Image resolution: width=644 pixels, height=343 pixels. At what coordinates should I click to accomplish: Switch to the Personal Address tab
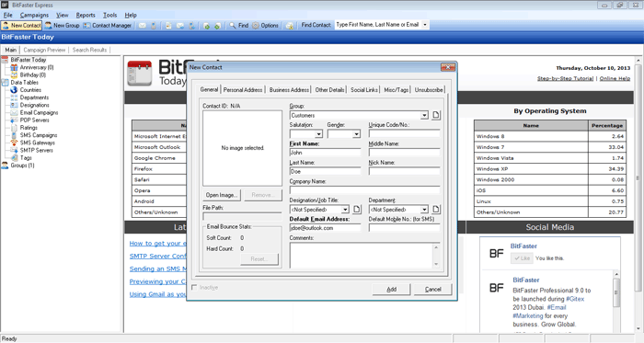[243, 90]
